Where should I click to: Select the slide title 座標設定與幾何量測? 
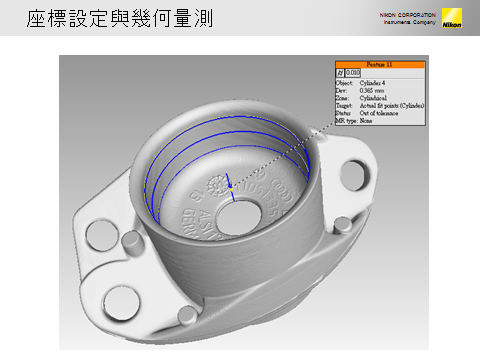pos(120,18)
